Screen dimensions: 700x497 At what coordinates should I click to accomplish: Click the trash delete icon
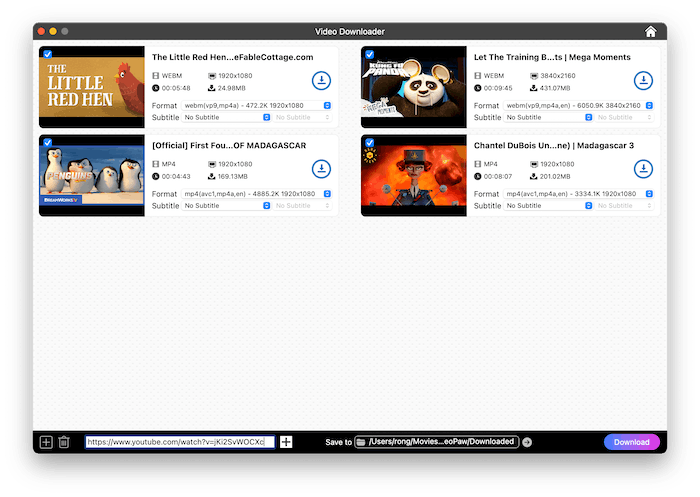tap(64, 442)
